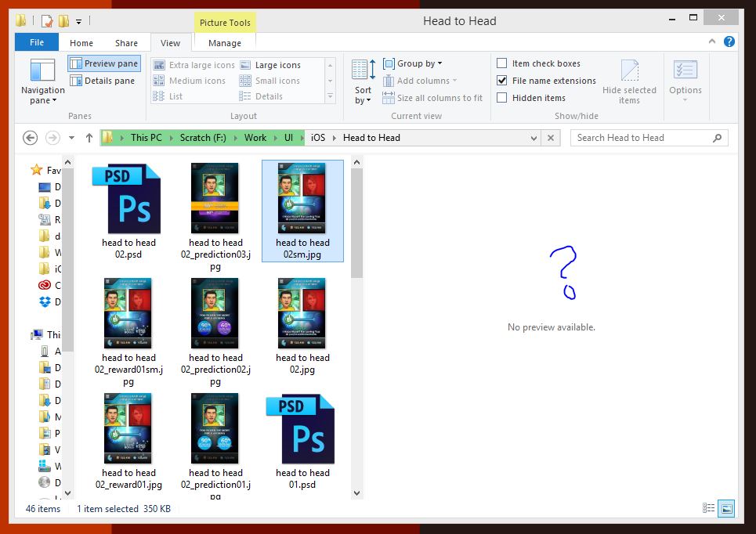Switch to details view icon in status bar
This screenshot has height=534, width=756.
click(x=708, y=508)
